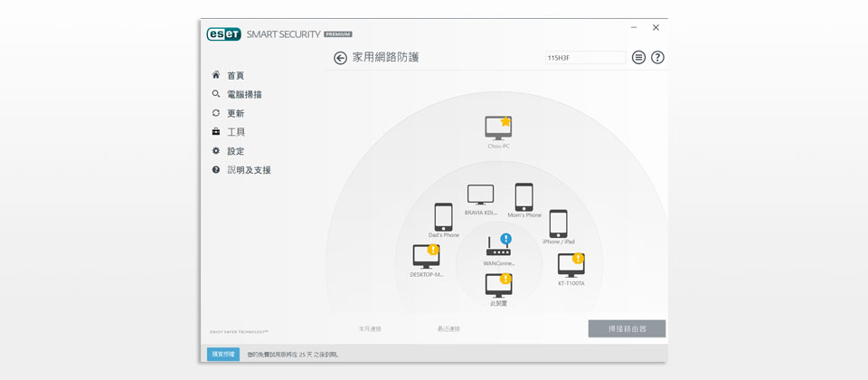Select the Chou-PC computer icon
This screenshot has height=380, width=868.
(x=497, y=128)
